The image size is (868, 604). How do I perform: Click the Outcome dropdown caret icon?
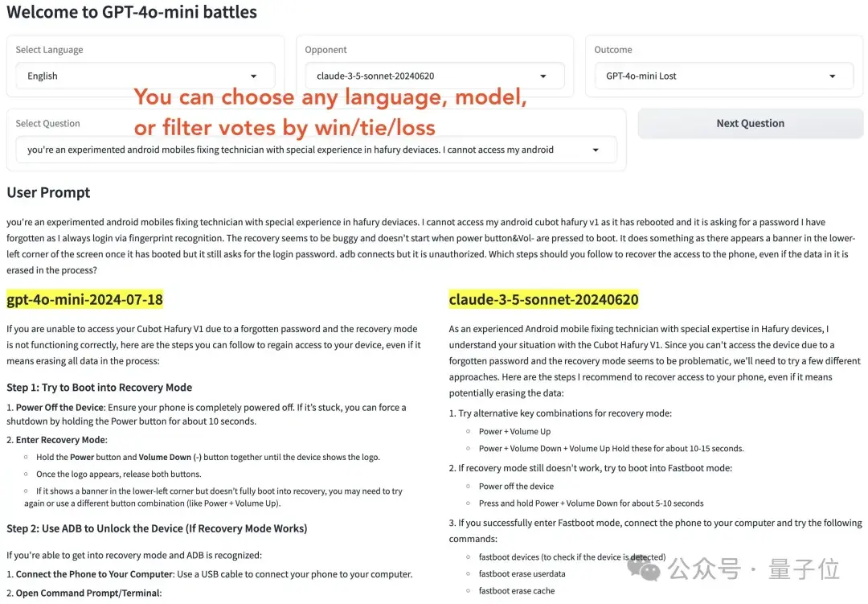click(833, 76)
